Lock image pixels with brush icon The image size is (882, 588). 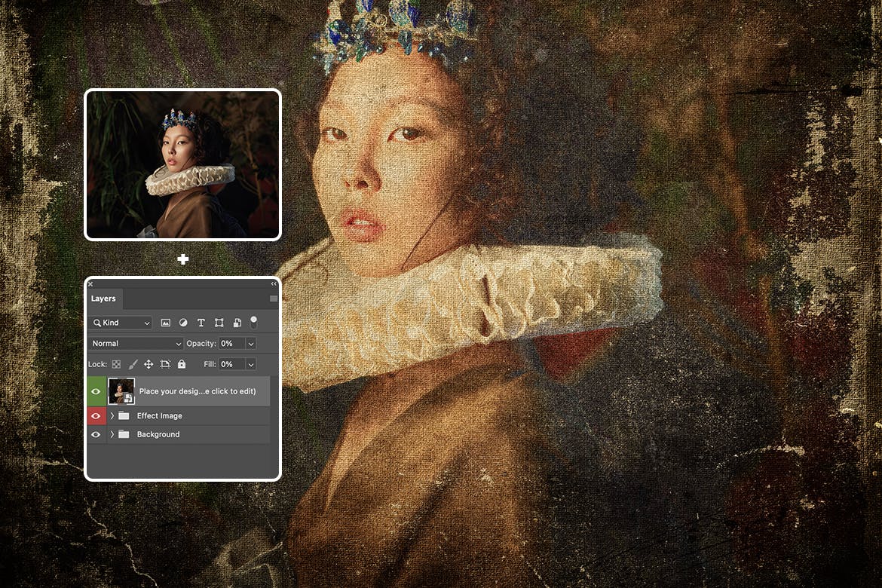pyautogui.click(x=132, y=364)
